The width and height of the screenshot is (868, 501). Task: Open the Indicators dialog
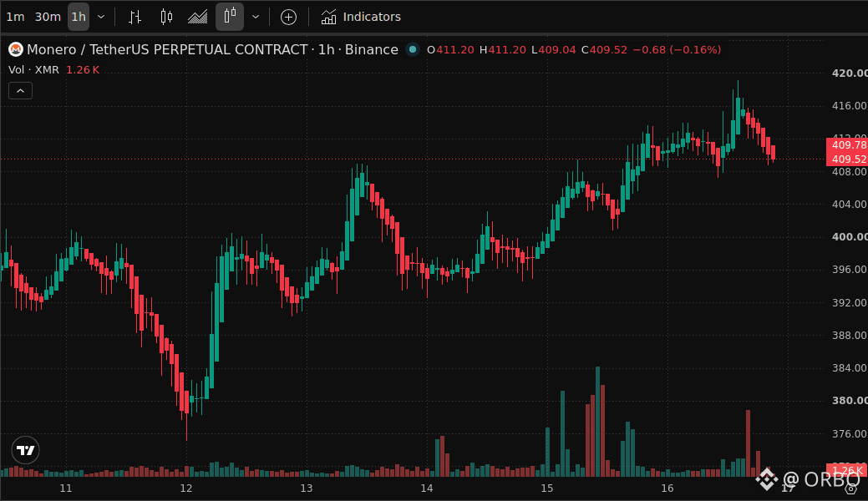click(361, 17)
